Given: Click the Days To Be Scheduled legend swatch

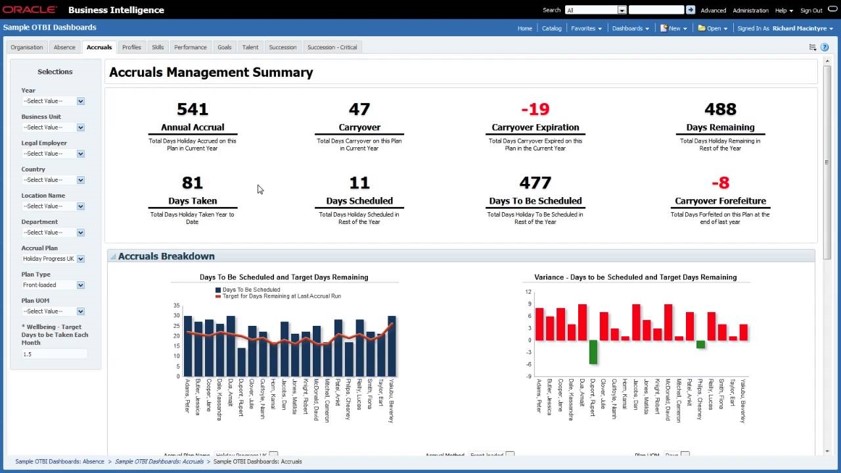Looking at the screenshot, I should coord(218,290).
